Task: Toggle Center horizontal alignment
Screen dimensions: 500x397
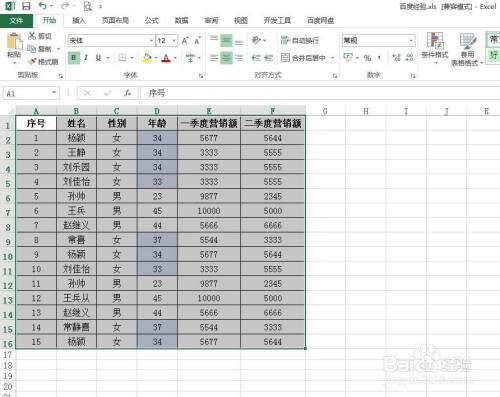Action: tap(226, 58)
